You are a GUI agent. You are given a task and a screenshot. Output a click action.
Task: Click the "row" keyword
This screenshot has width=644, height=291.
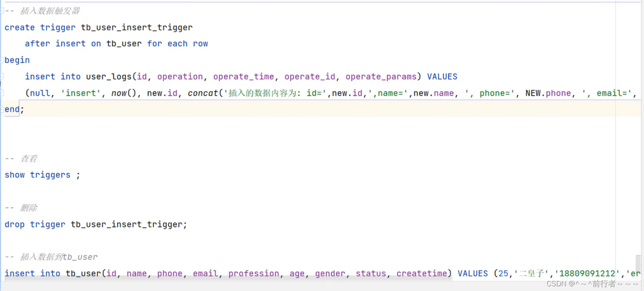pyautogui.click(x=200, y=44)
